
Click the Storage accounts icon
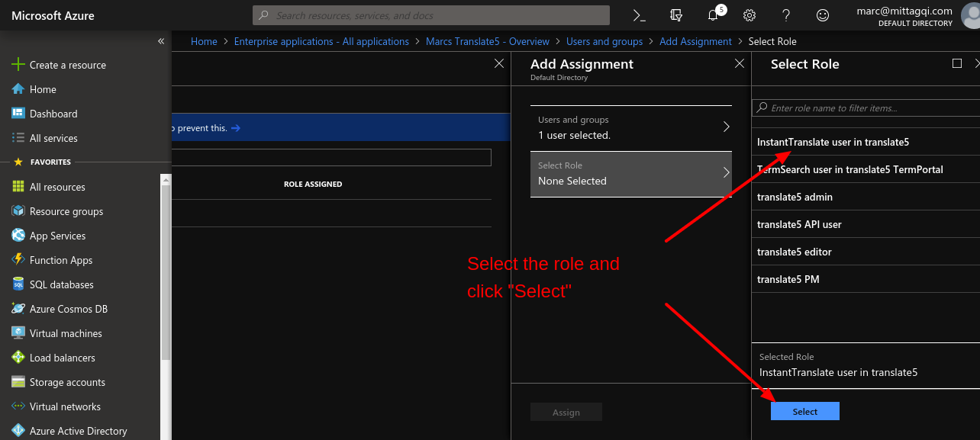click(18, 382)
